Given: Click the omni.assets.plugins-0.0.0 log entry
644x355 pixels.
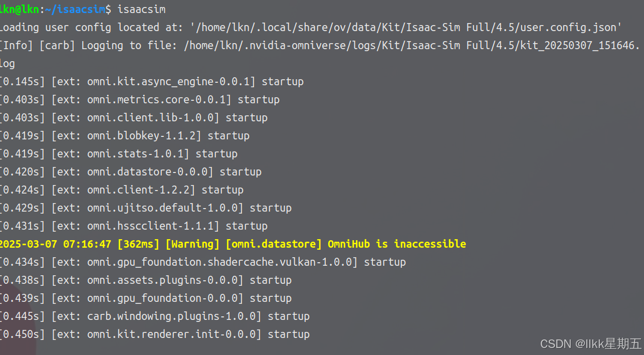Looking at the screenshot, I should click(x=145, y=280).
